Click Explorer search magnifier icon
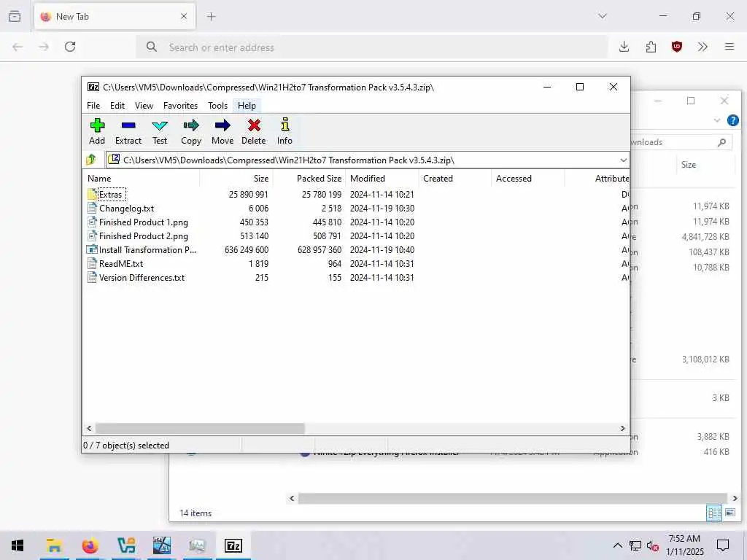Screen dimensions: 747x560 (x=721, y=142)
